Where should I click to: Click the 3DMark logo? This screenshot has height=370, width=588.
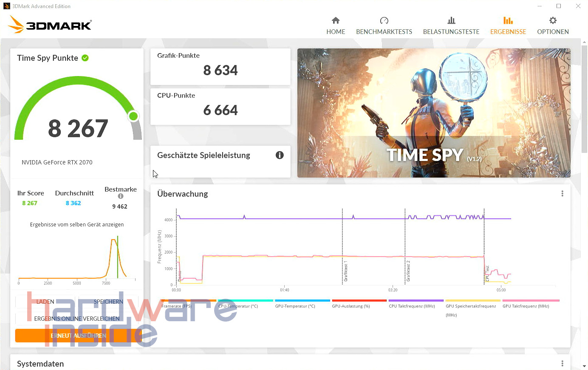50,25
